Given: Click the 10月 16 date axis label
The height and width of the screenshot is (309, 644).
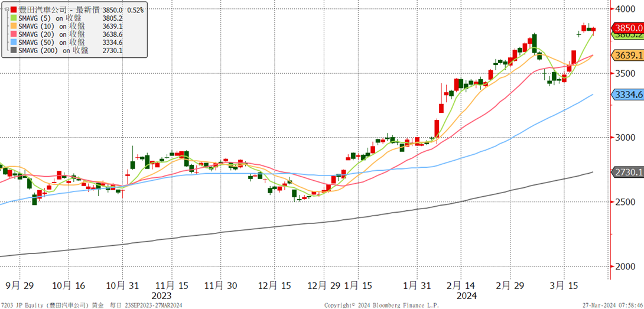Looking at the screenshot, I should pos(69,285).
